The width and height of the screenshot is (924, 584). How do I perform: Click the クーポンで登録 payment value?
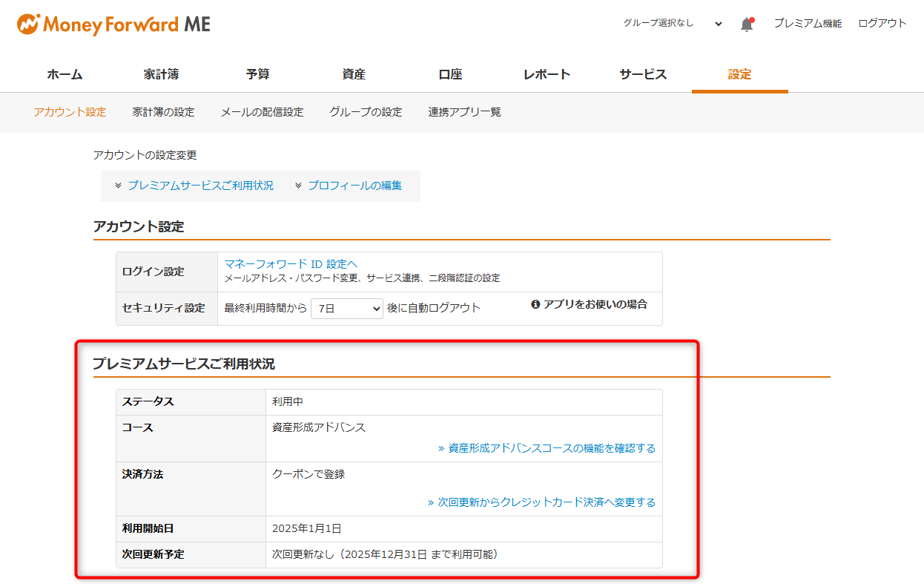pyautogui.click(x=308, y=474)
